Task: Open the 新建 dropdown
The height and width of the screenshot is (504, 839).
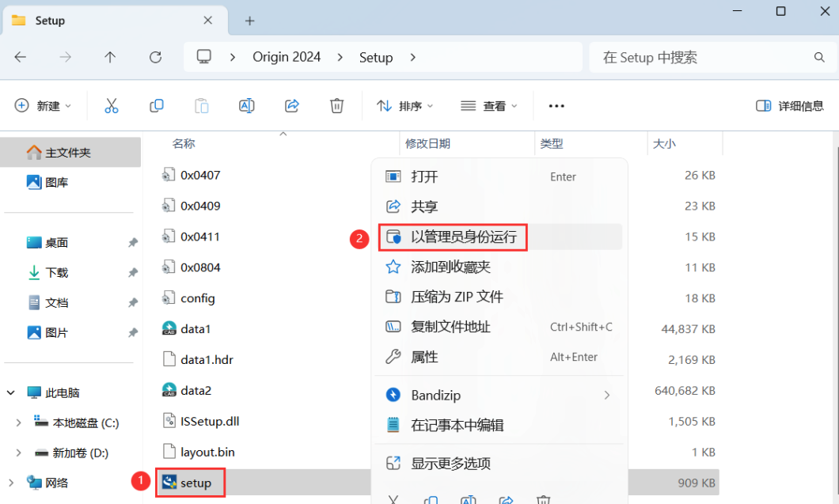Action: pyautogui.click(x=43, y=106)
